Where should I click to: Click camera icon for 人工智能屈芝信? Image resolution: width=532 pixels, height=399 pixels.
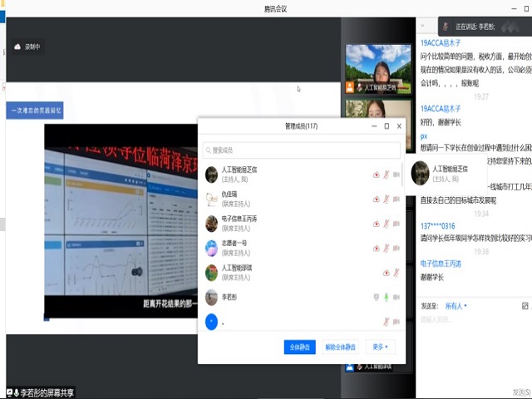(397, 175)
